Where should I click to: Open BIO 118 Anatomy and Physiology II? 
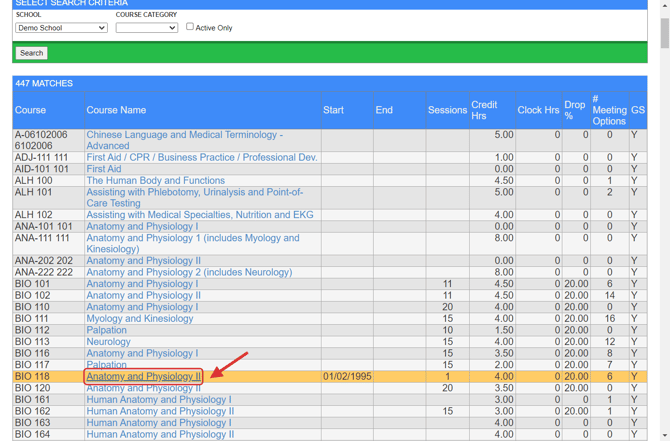144,376
